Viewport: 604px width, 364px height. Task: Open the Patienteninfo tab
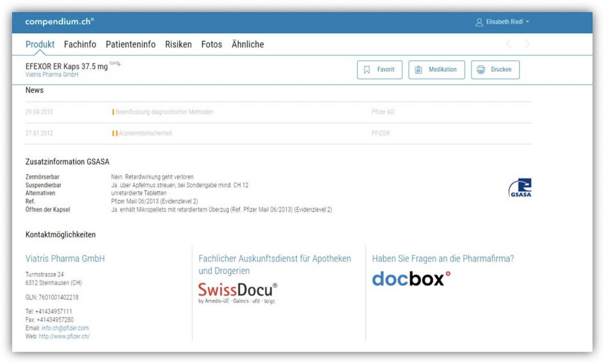point(130,44)
